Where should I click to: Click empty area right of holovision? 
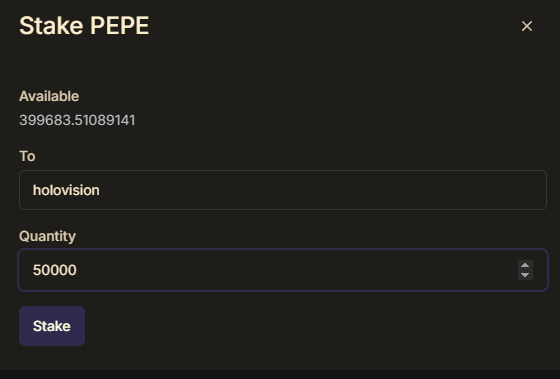[321, 190]
